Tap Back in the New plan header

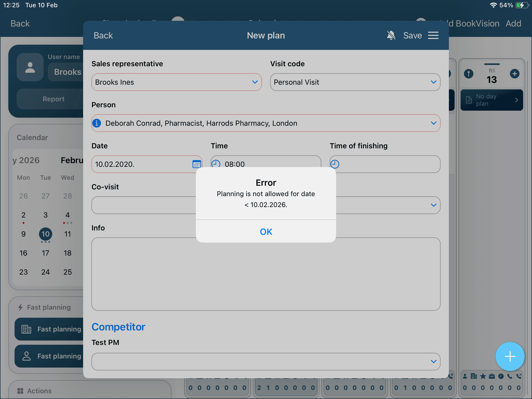coord(103,35)
